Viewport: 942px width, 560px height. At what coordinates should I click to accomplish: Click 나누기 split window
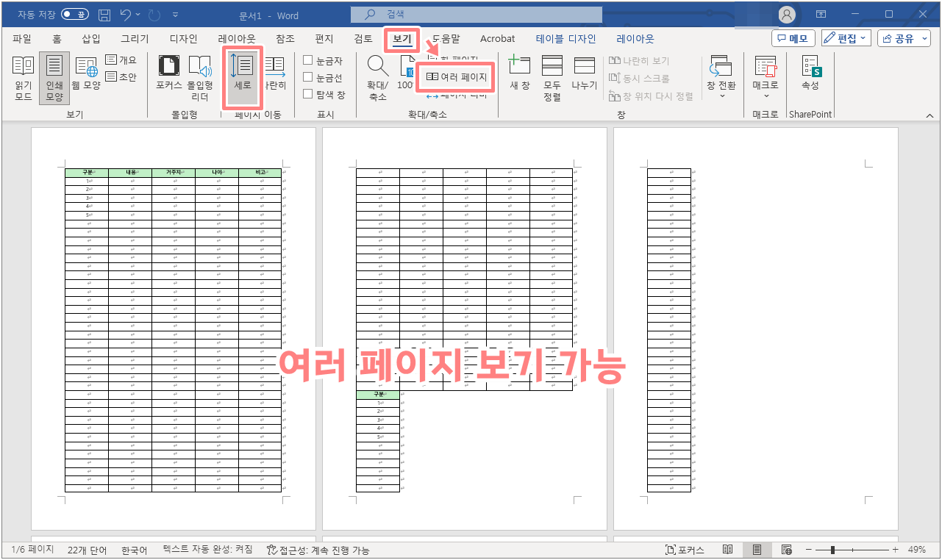pos(585,73)
